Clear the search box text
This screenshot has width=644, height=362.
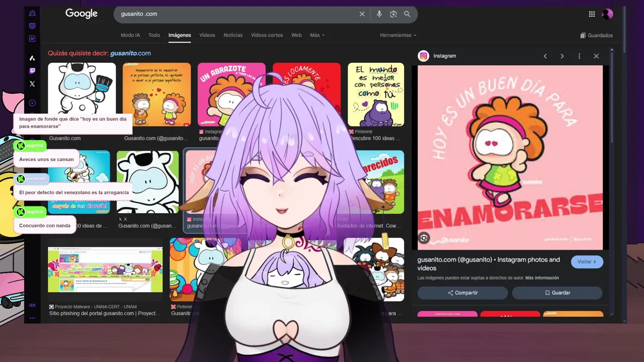click(362, 14)
